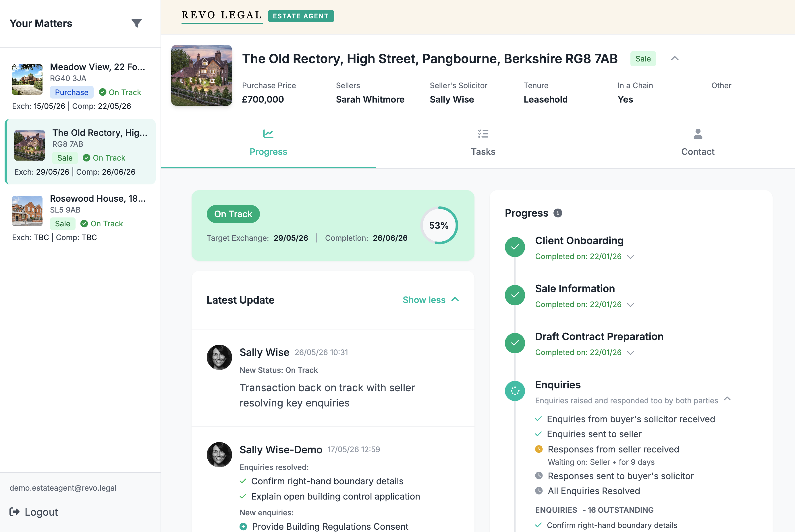Switch to the Contact tab
Screen dimensions: 795x532
(698, 142)
